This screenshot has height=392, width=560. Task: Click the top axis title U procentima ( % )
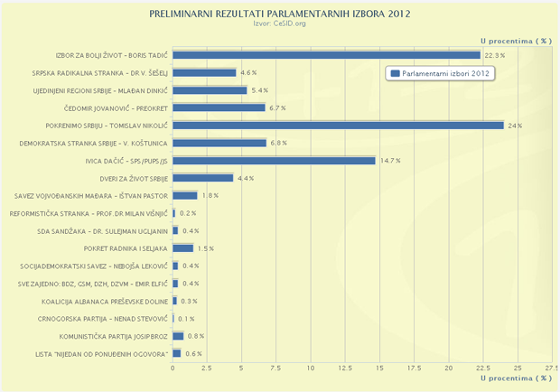coord(516,41)
